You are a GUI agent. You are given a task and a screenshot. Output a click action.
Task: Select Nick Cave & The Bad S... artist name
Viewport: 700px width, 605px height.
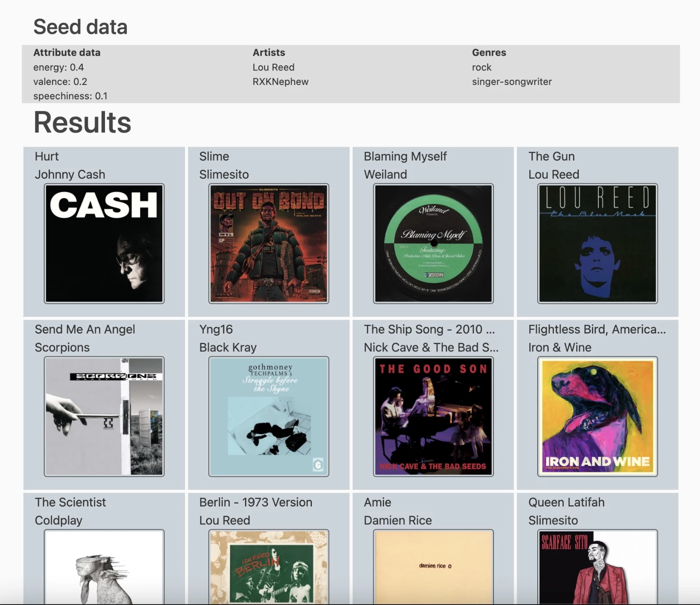click(431, 347)
